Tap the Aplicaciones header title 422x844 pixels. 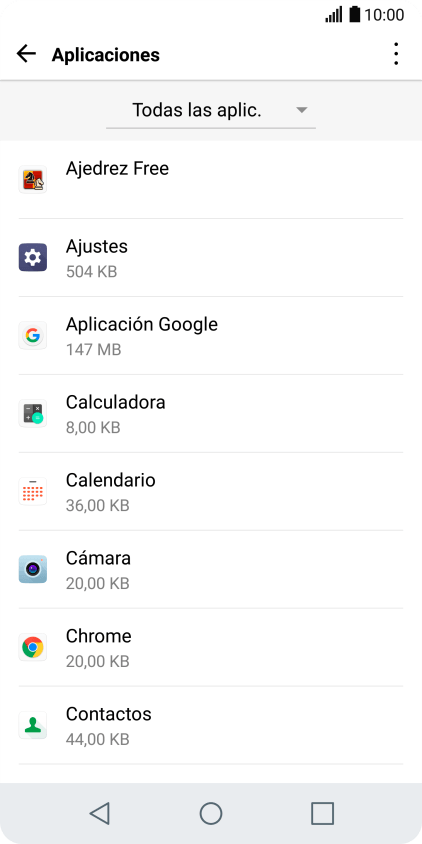pyautogui.click(x=106, y=55)
